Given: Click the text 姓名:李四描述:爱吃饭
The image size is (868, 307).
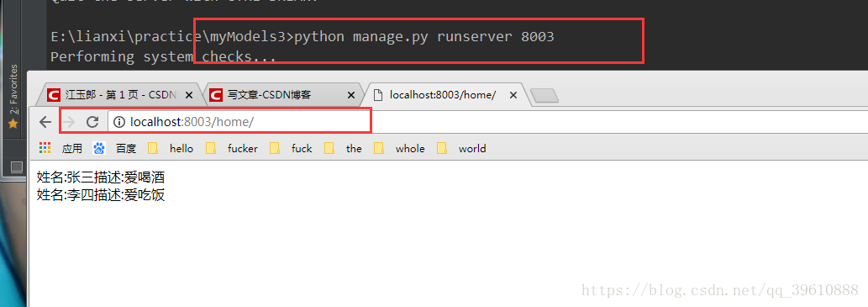Looking at the screenshot, I should 101,195.
